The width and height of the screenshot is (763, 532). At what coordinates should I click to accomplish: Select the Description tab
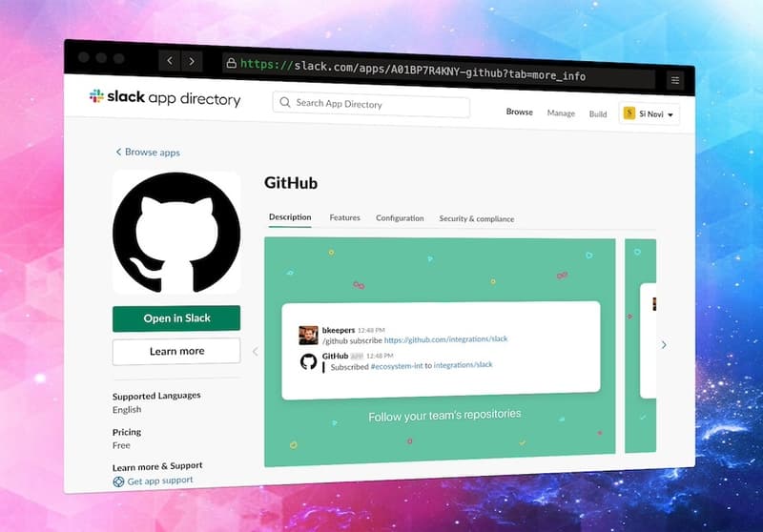(x=290, y=216)
